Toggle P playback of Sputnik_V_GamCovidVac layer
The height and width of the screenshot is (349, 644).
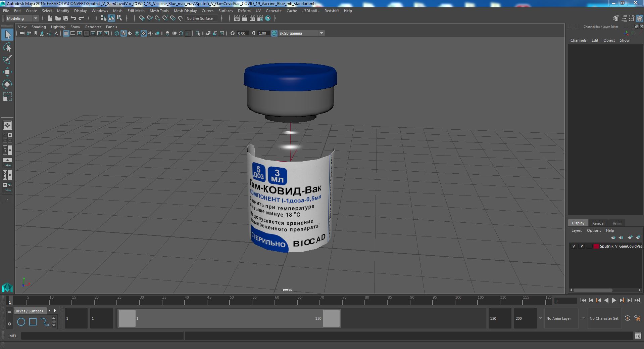point(582,246)
